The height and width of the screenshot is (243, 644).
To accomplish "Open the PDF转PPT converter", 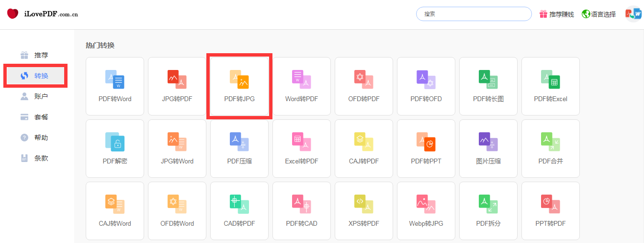I will [x=426, y=149].
